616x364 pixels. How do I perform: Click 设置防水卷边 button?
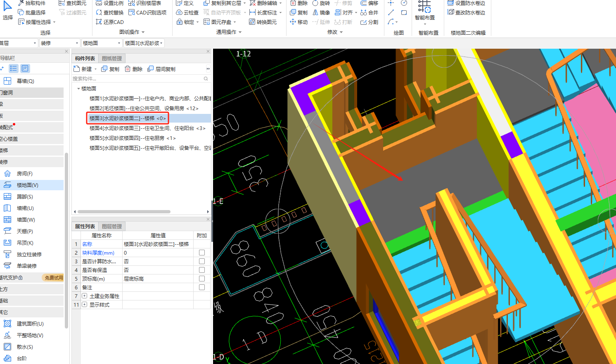coord(466,3)
